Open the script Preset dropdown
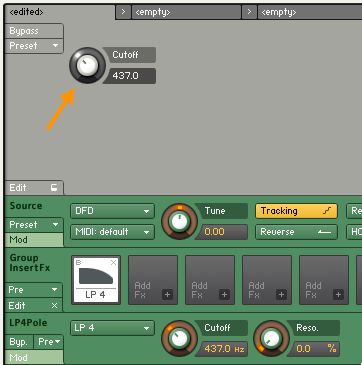Image resolution: width=362 pixels, height=365 pixels. (34, 46)
